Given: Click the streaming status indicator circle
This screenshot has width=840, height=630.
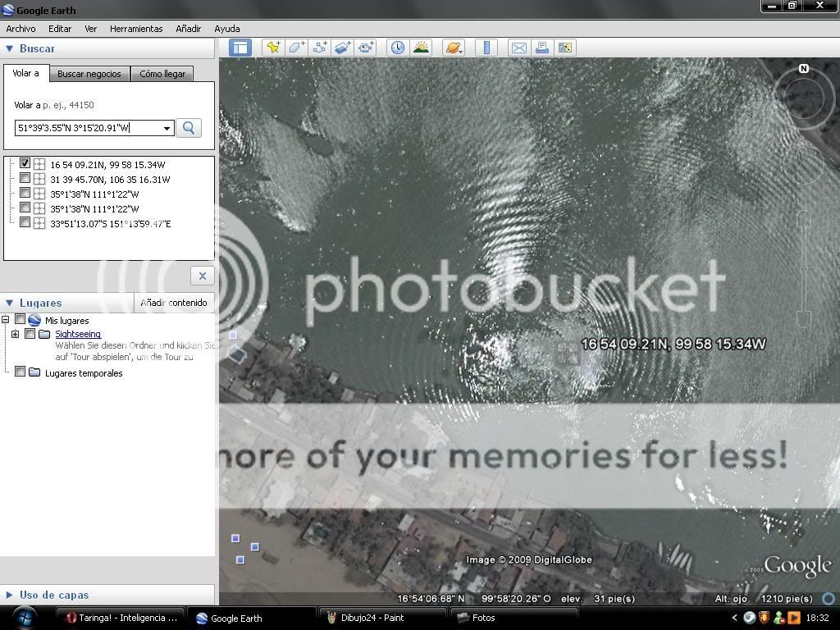Looking at the screenshot, I should click(829, 598).
